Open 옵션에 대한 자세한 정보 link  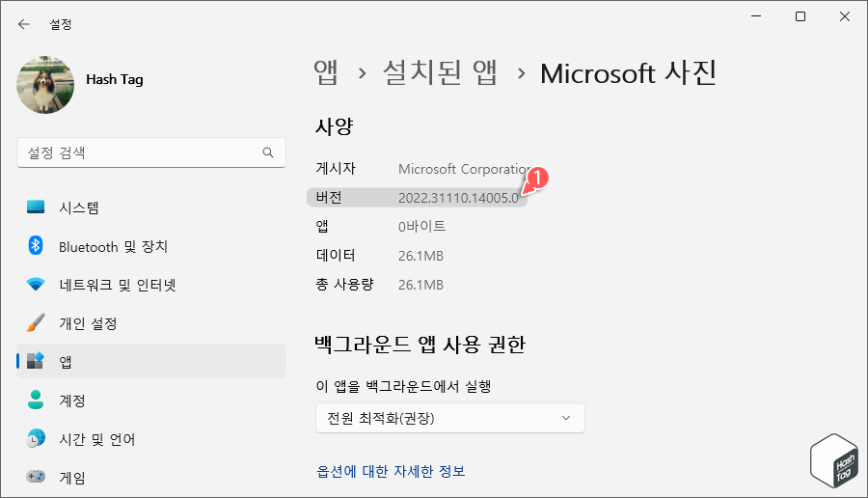coord(391,471)
